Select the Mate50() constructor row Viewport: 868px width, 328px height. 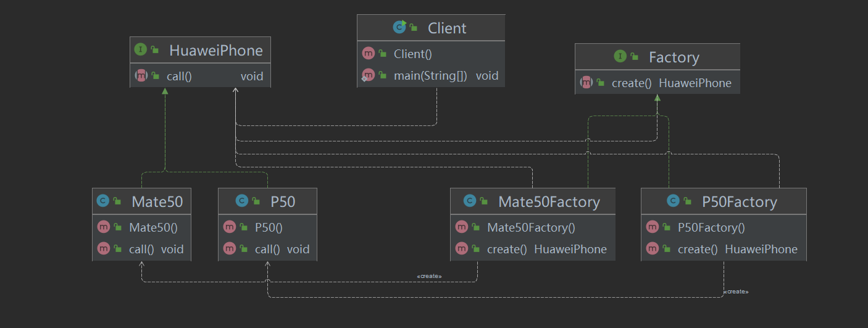[141, 227]
